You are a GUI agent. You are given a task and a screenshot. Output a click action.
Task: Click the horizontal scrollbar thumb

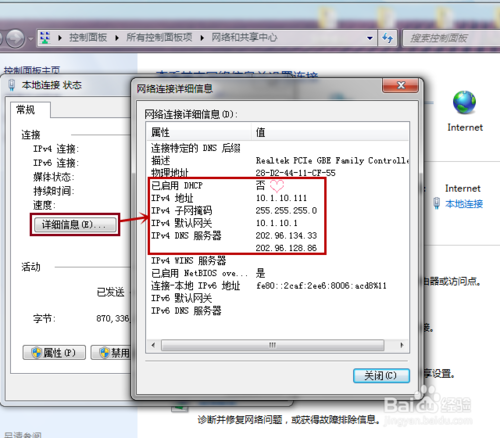[x=272, y=345]
